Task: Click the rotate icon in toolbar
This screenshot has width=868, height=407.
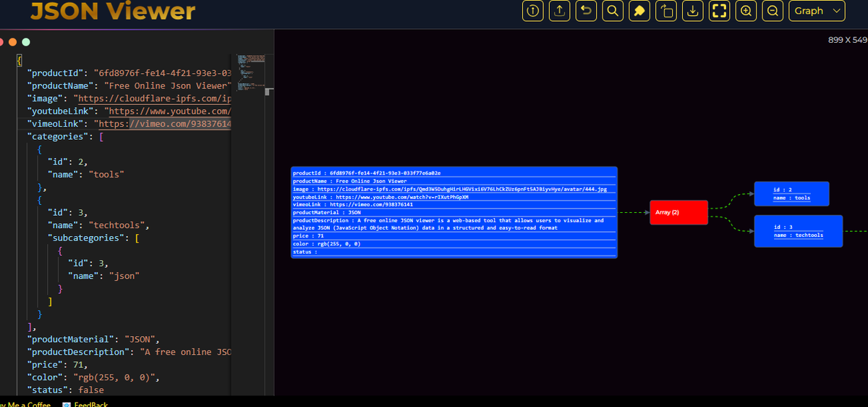Action: point(666,11)
